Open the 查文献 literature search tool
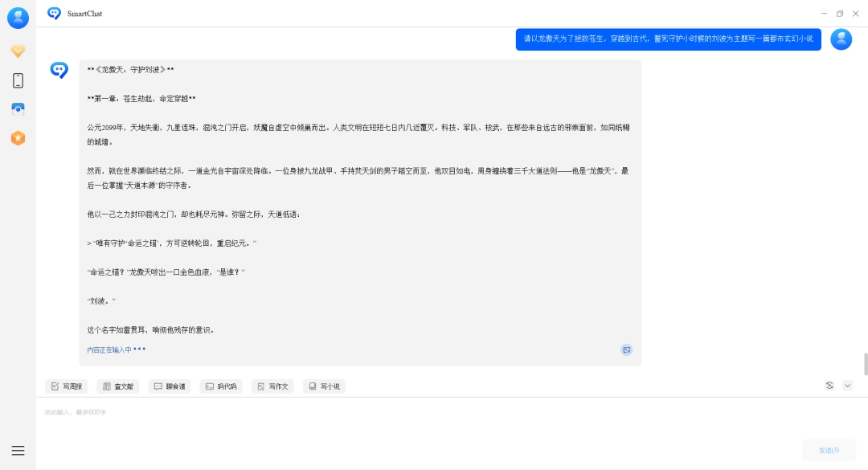868x470 pixels. pos(118,386)
